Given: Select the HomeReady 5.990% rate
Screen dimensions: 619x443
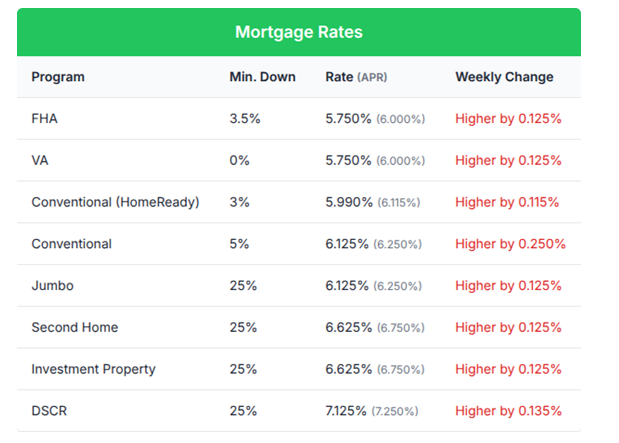Looking at the screenshot, I should 348,202.
